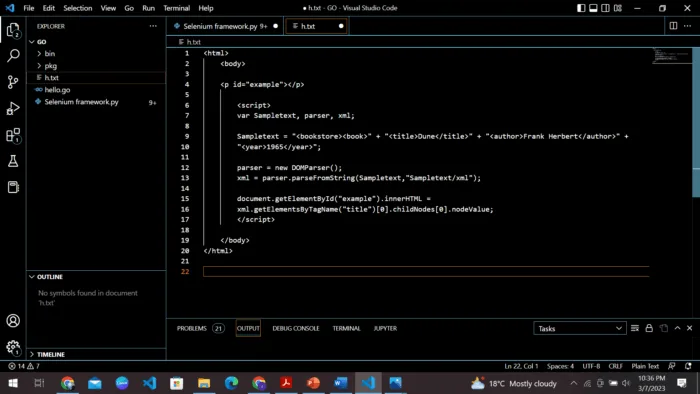Open the Windows Start button

pyautogui.click(x=13, y=383)
